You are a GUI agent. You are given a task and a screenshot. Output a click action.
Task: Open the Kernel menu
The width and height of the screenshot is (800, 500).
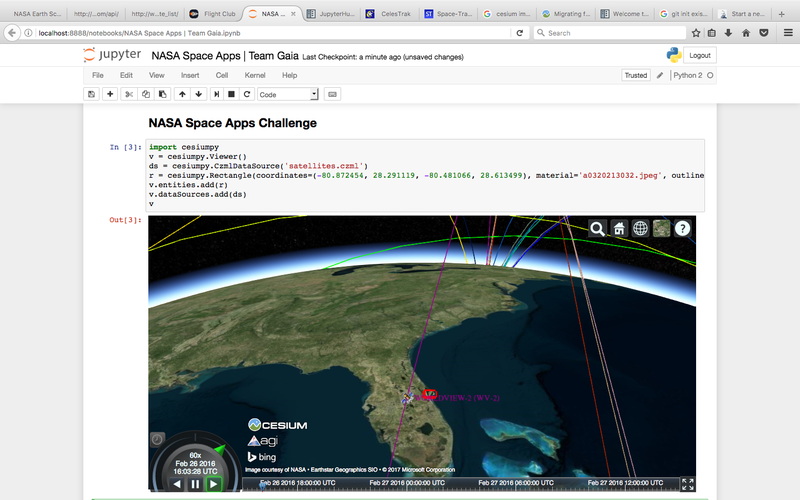[x=255, y=75]
